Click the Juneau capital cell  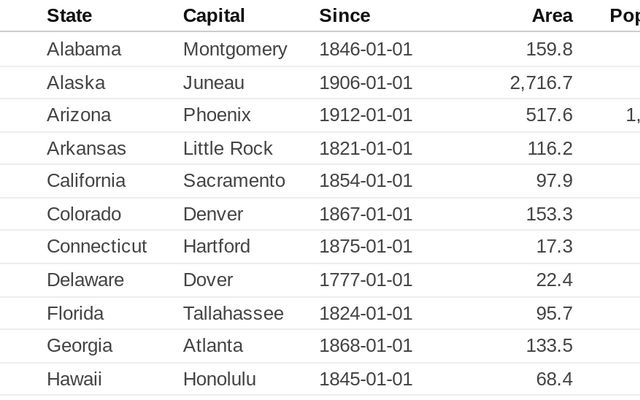213,82
